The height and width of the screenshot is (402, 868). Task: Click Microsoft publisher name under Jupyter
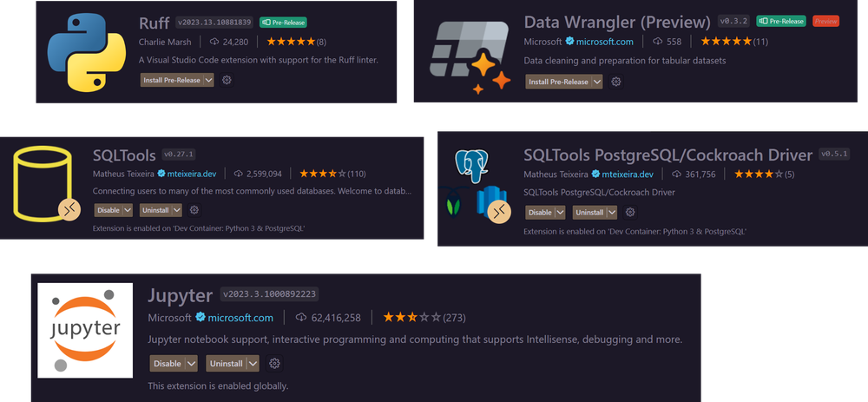click(x=169, y=317)
